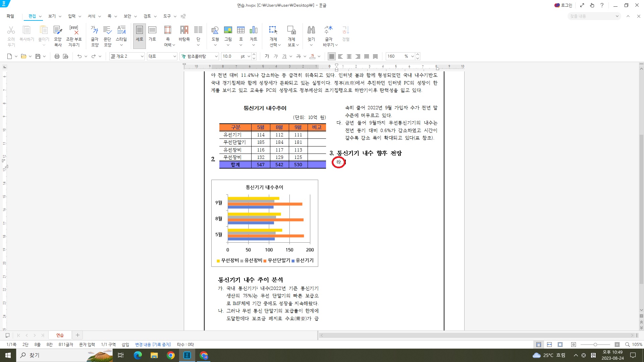Open the 찾기 (find) binoculars tool
Viewport: 644px width, 362px height.
click(311, 30)
